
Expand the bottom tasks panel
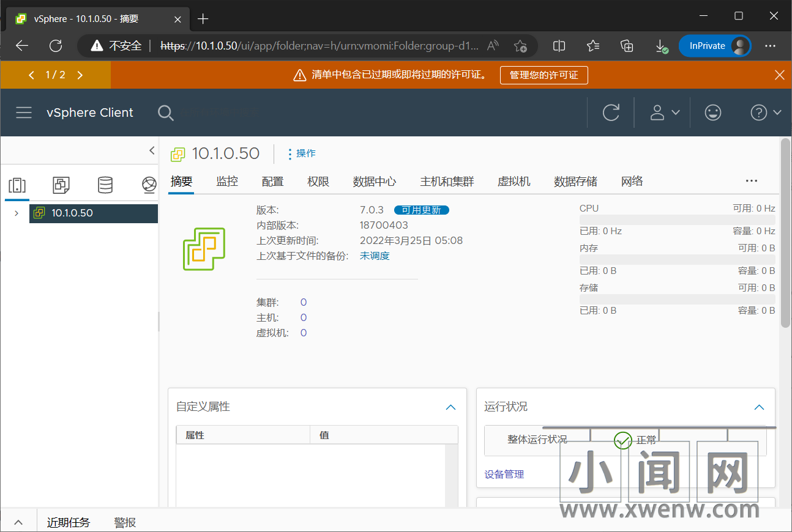coord(18,522)
